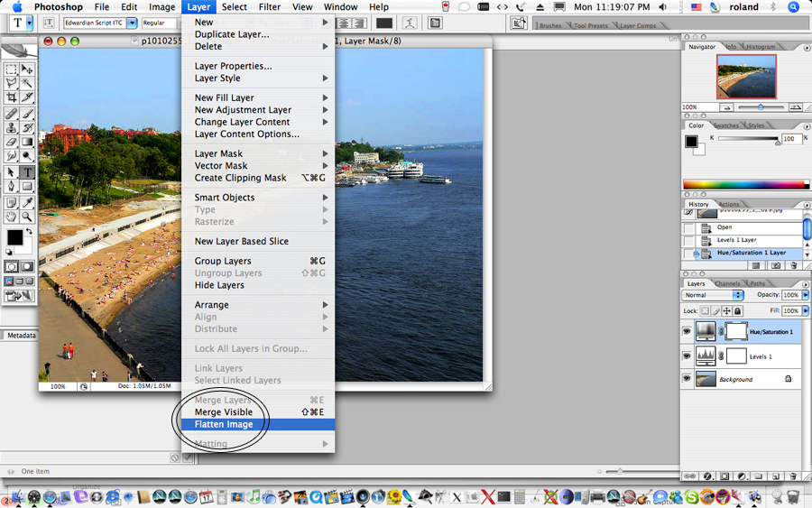Select the Pen tool

click(x=12, y=187)
